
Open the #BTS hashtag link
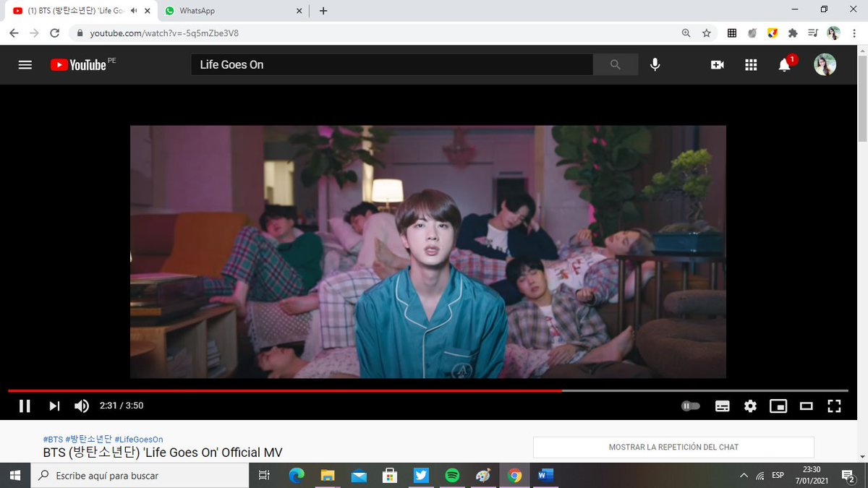point(53,440)
